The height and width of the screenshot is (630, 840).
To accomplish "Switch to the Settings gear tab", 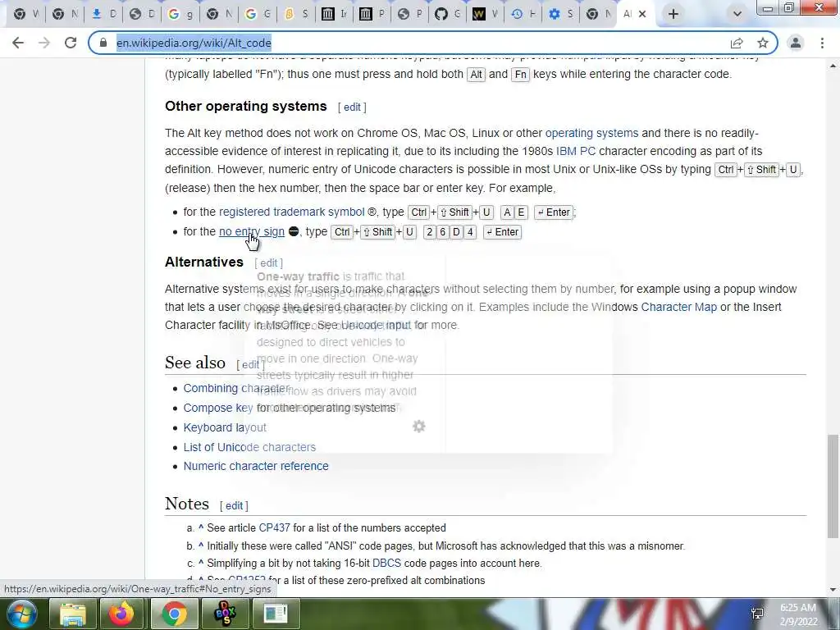I will tap(561, 14).
